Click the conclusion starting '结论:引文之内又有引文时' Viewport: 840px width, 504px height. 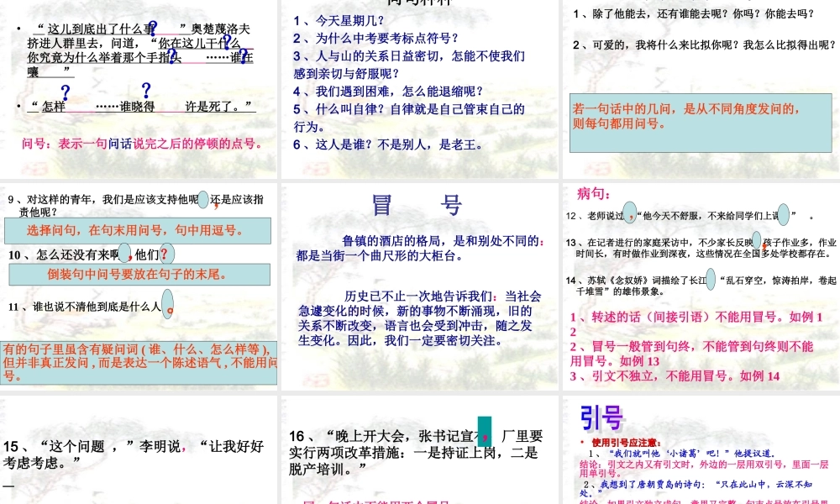pos(705,469)
